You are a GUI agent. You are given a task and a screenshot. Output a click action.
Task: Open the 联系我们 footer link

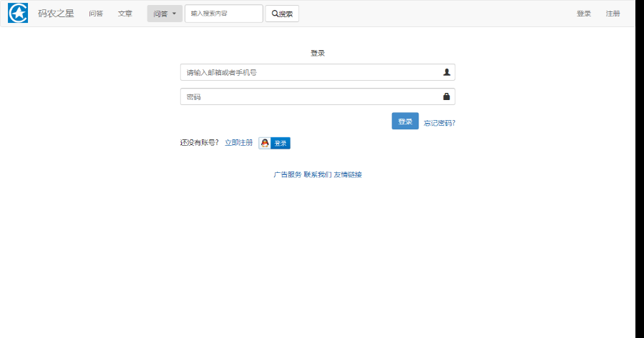318,175
